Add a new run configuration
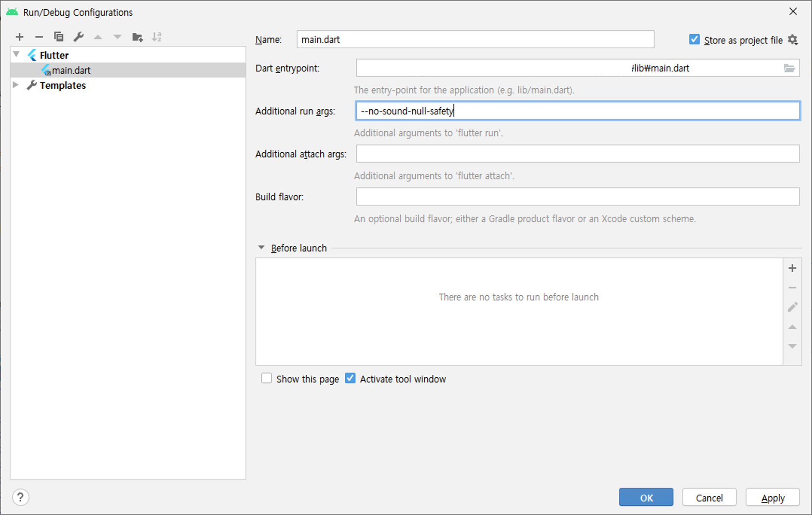The width and height of the screenshot is (812, 515). pos(19,37)
